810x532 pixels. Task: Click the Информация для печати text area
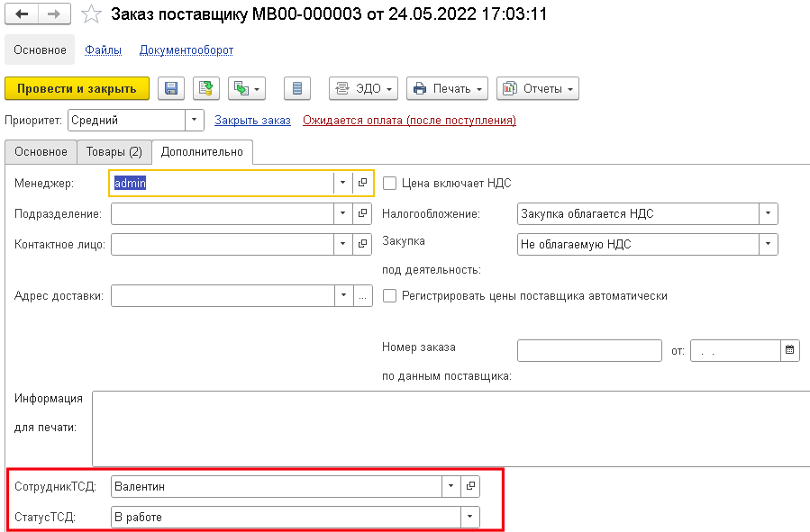[451, 428]
